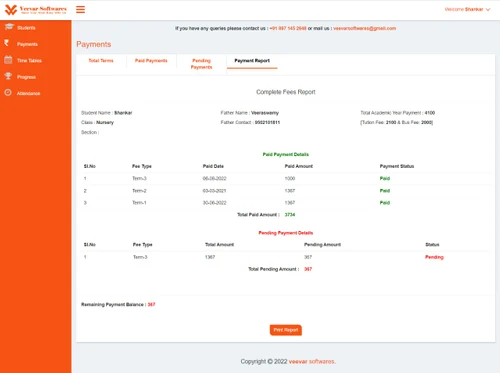Click Term-3 in pending payments table
This screenshot has width=500, height=373.
coord(140,257)
